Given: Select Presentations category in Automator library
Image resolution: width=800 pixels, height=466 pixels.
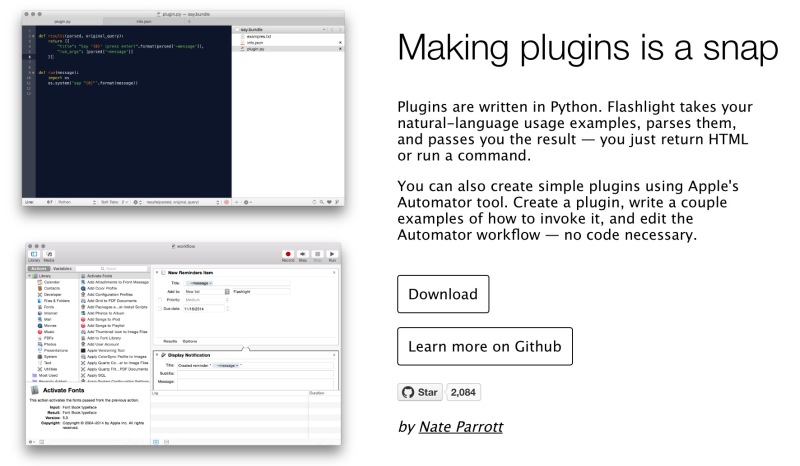Looking at the screenshot, I should pos(52,350).
